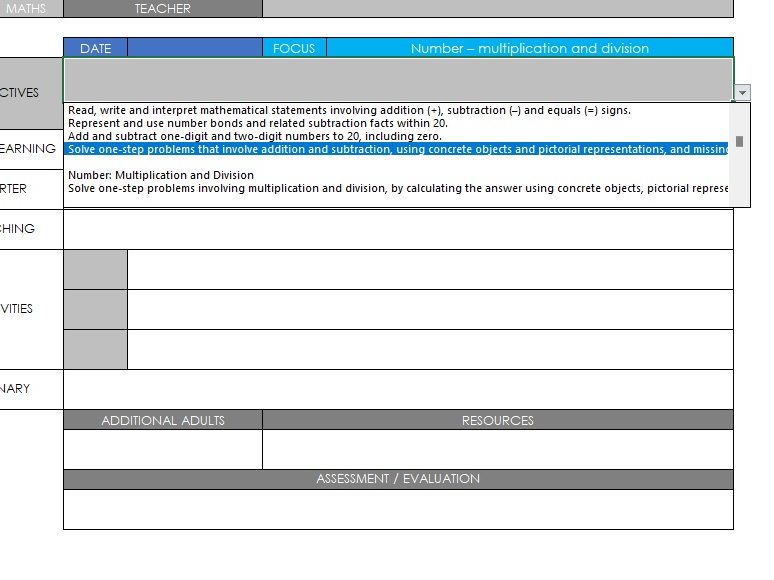Viewport: 774px width, 580px height.
Task: Select the 'Number – multiplication and division' focus cell
Action: [529, 48]
